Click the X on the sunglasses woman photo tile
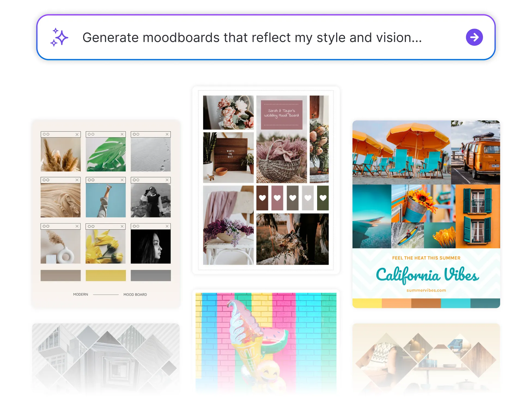The image size is (532, 400). click(167, 180)
